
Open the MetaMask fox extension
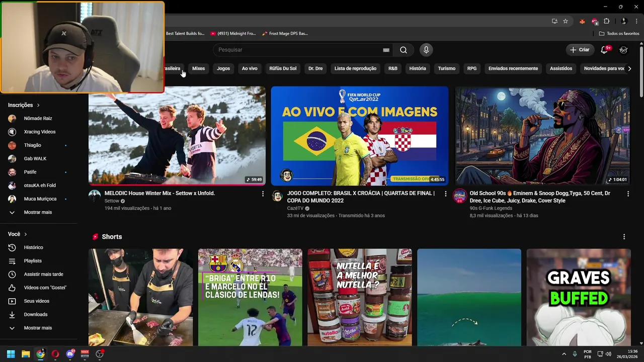(582, 21)
